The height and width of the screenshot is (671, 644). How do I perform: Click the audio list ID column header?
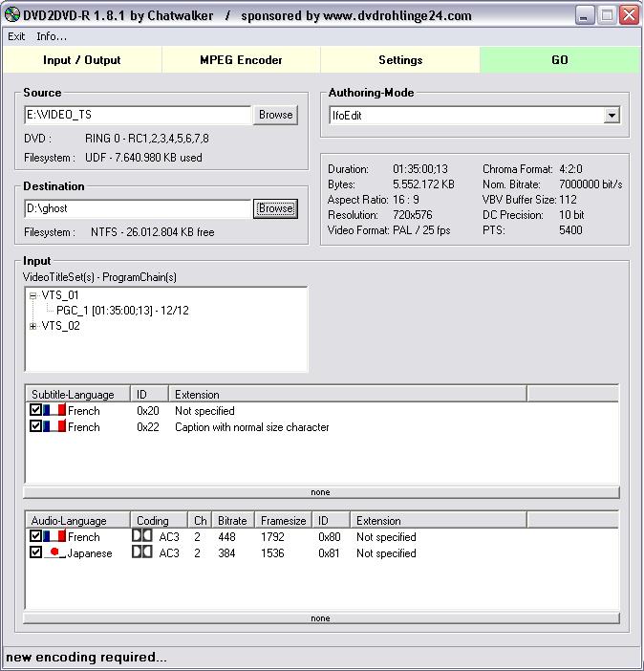332,520
